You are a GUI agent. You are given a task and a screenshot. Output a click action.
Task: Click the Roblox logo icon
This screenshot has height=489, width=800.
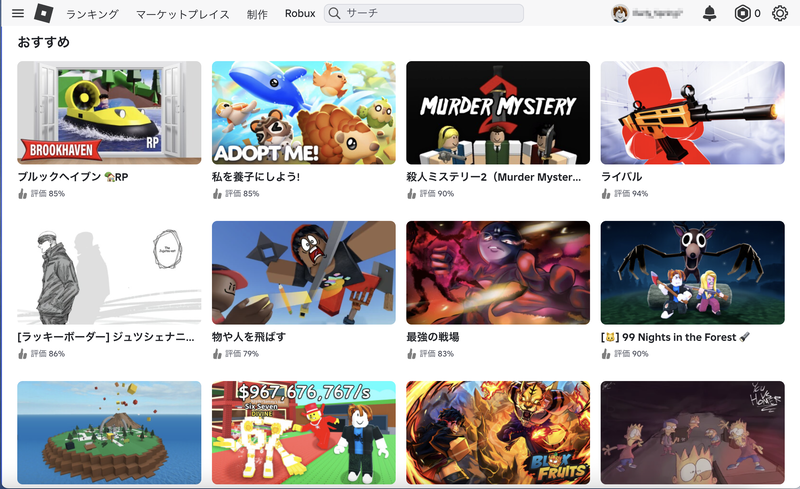pos(43,13)
